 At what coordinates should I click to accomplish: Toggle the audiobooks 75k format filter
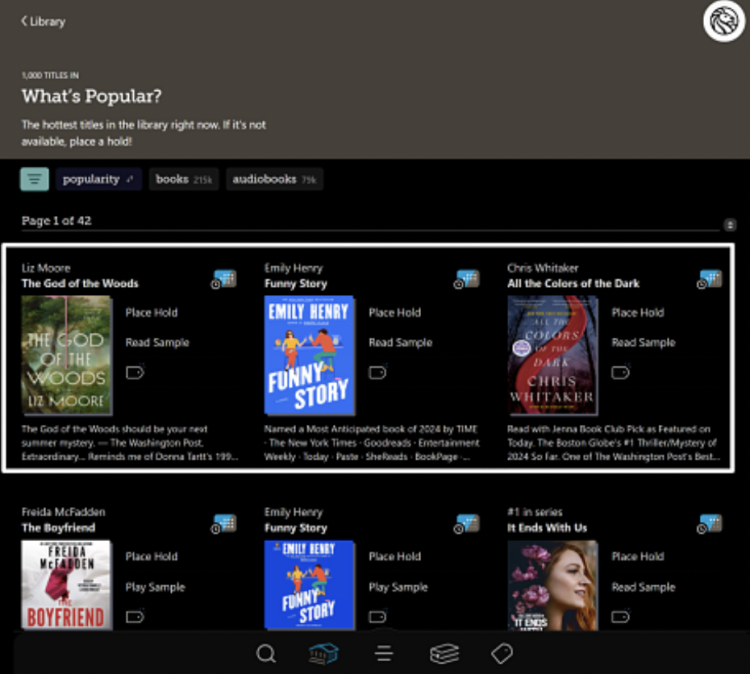(274, 179)
